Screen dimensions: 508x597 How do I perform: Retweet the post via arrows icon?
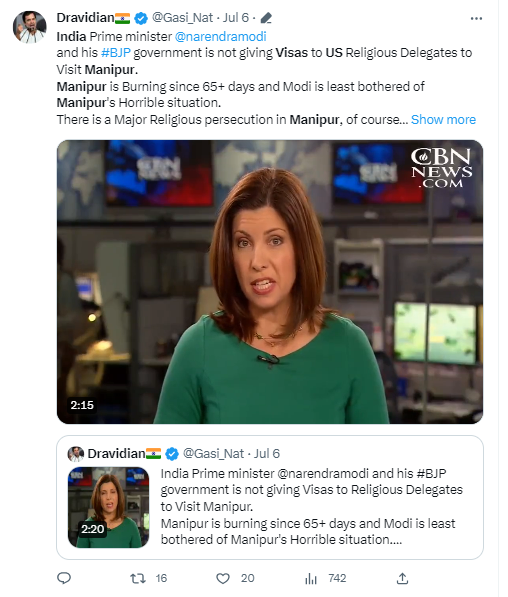137,579
